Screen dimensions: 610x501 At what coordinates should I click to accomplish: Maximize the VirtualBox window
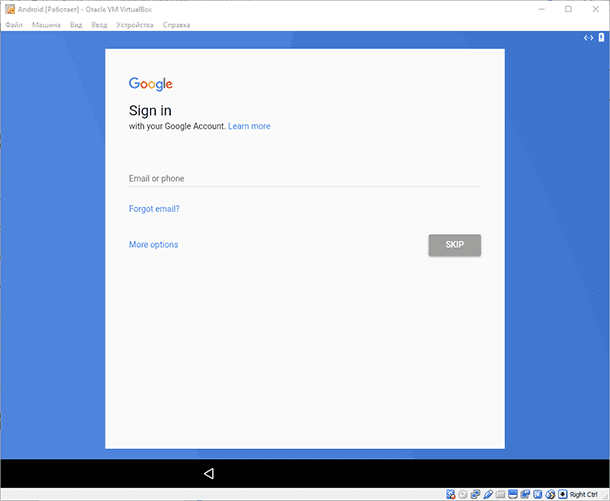[x=568, y=9]
